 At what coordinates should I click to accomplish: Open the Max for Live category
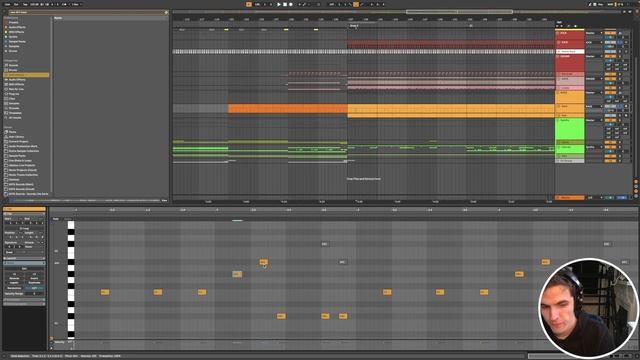[x=16, y=89]
